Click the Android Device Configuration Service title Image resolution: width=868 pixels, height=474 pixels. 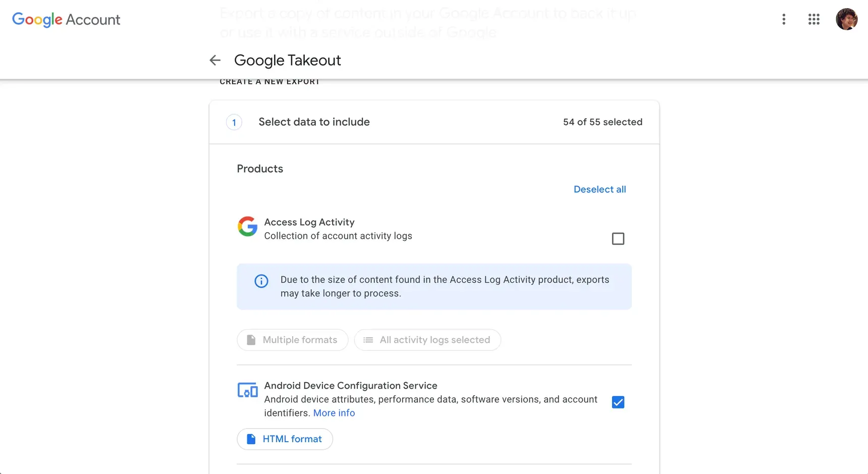tap(351, 386)
